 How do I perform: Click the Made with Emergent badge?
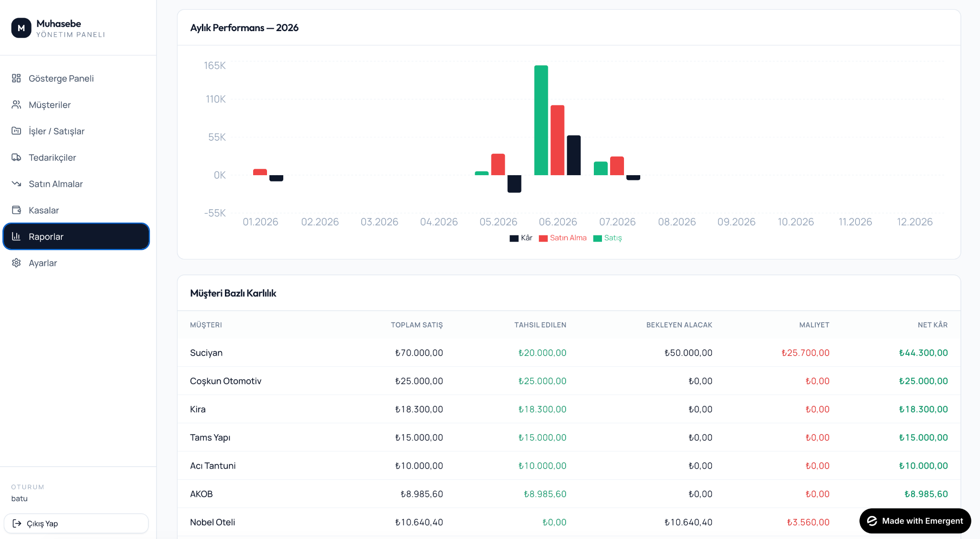click(x=915, y=521)
